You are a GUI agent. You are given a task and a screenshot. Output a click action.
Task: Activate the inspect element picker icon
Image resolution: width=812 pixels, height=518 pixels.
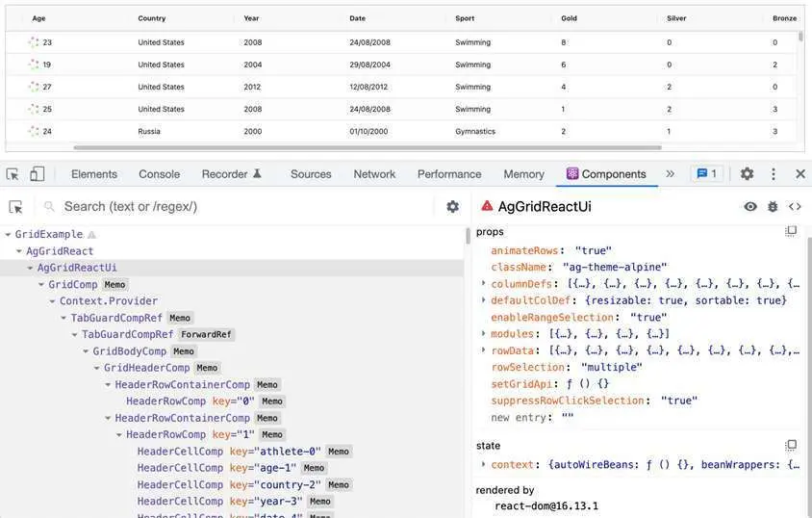coord(13,174)
